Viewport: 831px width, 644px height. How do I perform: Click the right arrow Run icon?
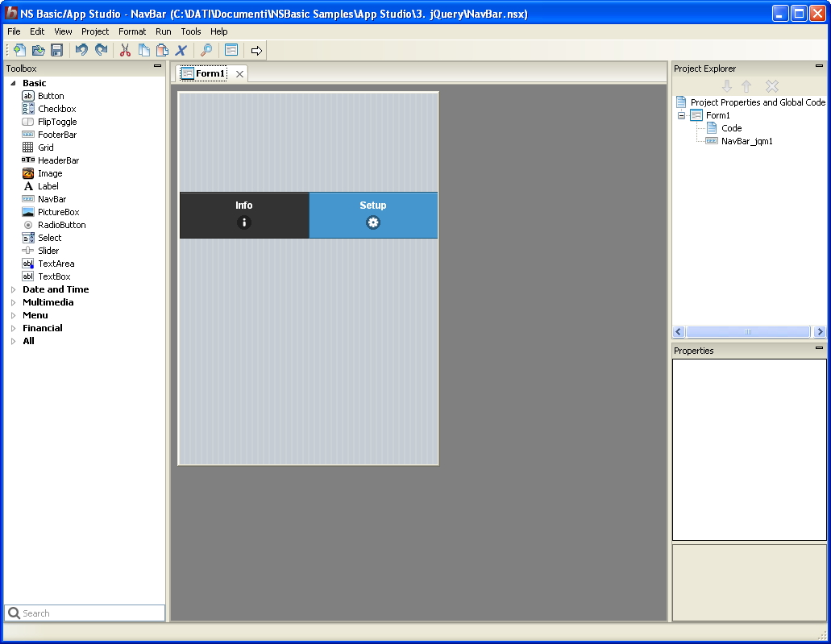click(x=256, y=50)
